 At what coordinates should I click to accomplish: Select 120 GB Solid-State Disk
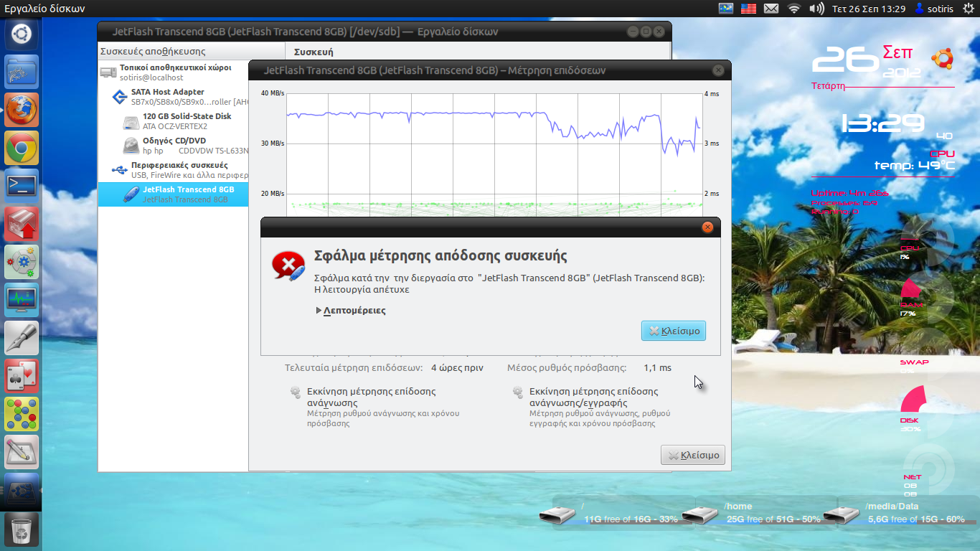[x=187, y=121]
